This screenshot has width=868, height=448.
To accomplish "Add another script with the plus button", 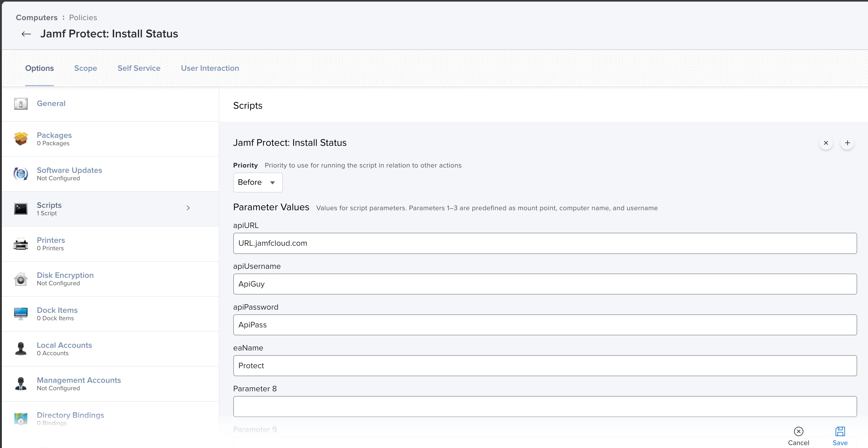I will pyautogui.click(x=847, y=143).
